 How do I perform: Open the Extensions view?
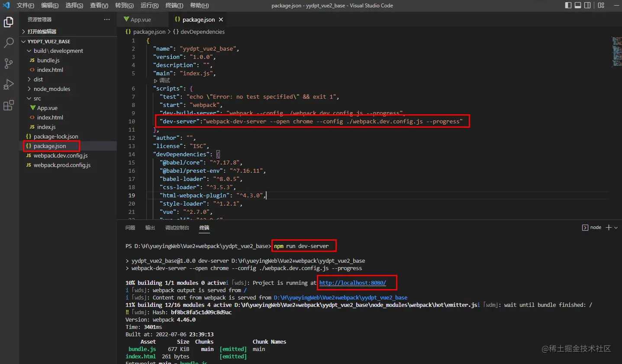point(9,105)
